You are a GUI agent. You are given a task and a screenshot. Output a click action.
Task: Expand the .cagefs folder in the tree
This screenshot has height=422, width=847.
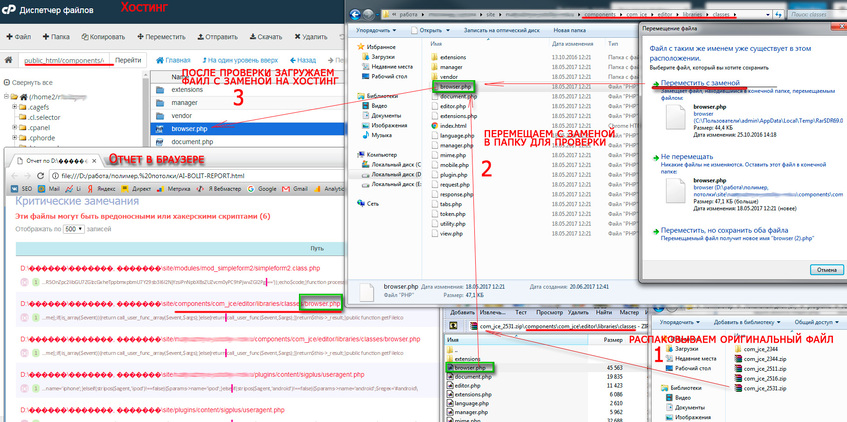click(x=16, y=106)
